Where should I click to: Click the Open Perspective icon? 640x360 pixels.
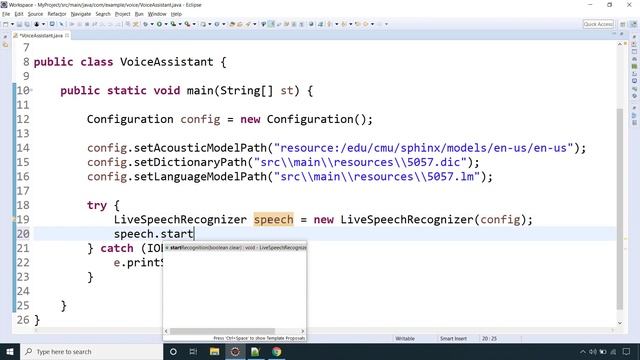(x=623, y=24)
